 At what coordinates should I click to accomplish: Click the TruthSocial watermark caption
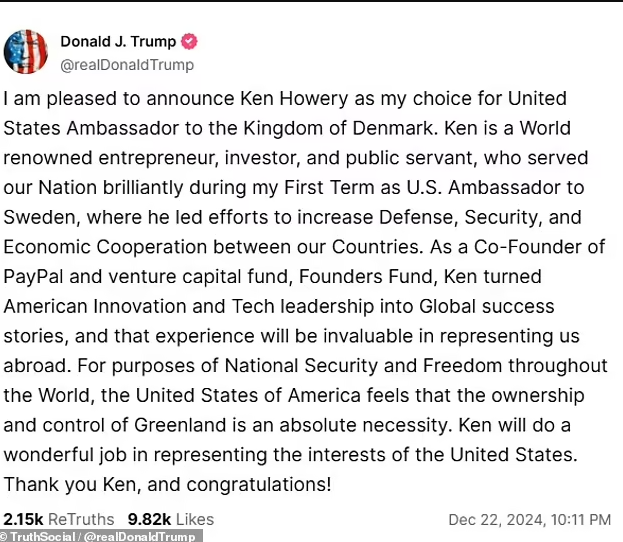click(101, 536)
